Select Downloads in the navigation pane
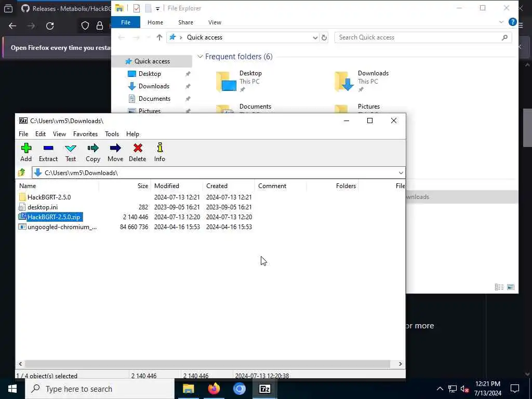The height and width of the screenshot is (399, 532). coord(154,86)
